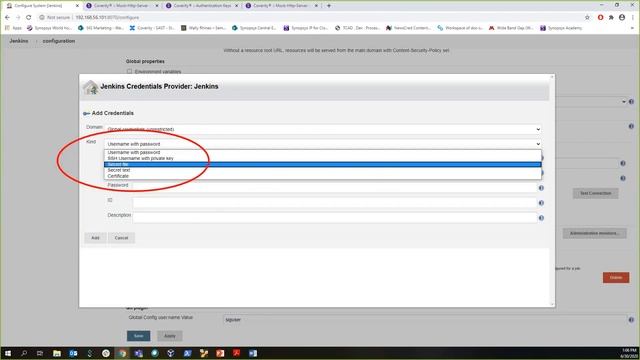The height and width of the screenshot is (360, 640).
Task: Click the Add button in credentials dialog
Action: pyautogui.click(x=95, y=238)
